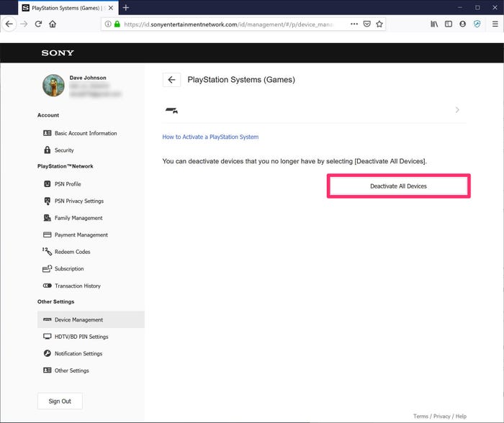Click the browser forward arrow

pyautogui.click(x=24, y=24)
